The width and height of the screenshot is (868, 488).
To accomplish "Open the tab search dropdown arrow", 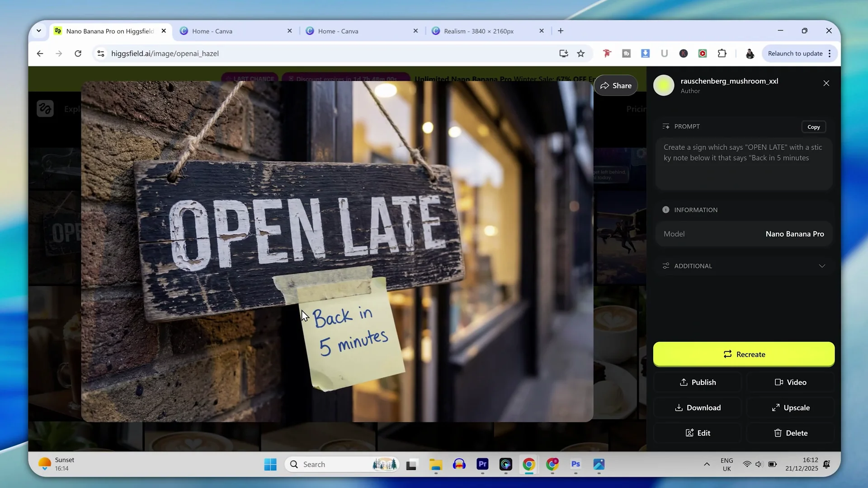I will (39, 31).
